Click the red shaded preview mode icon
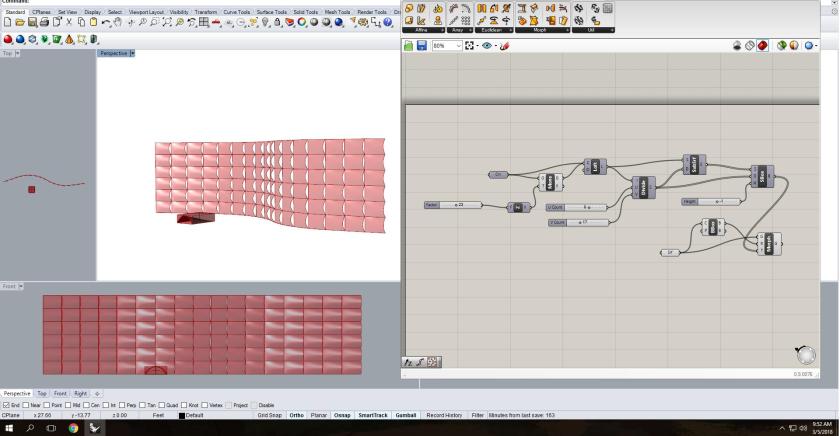 763,46
